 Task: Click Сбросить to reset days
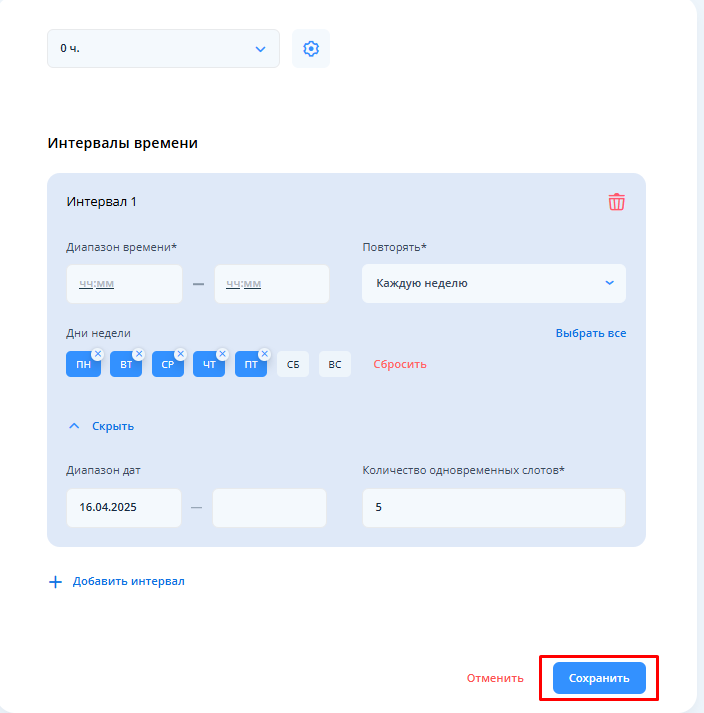tap(400, 364)
